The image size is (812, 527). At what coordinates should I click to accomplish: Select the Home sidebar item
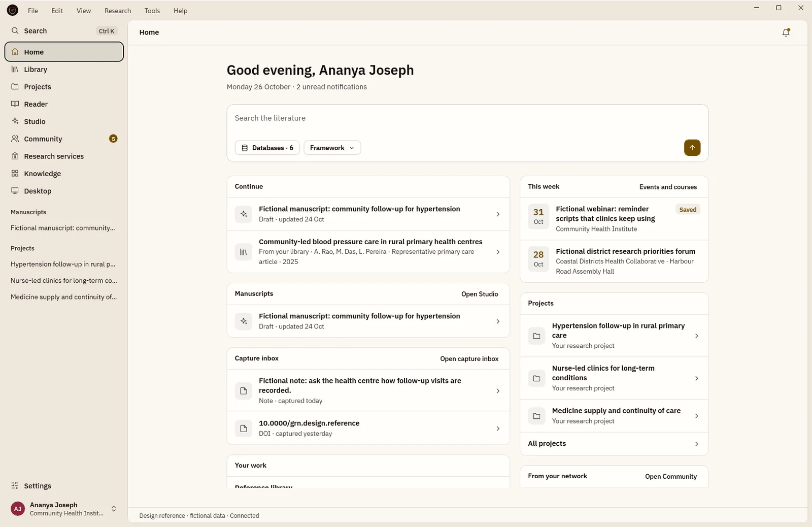(64, 52)
